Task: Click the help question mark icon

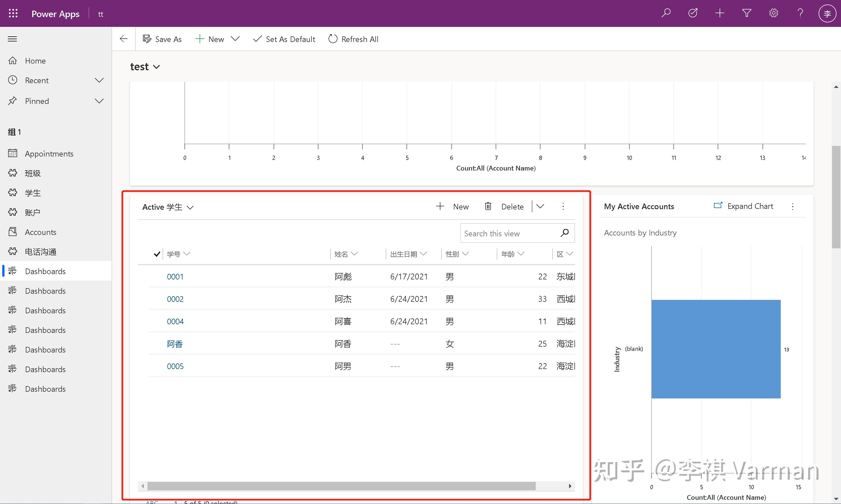Action: point(800,13)
